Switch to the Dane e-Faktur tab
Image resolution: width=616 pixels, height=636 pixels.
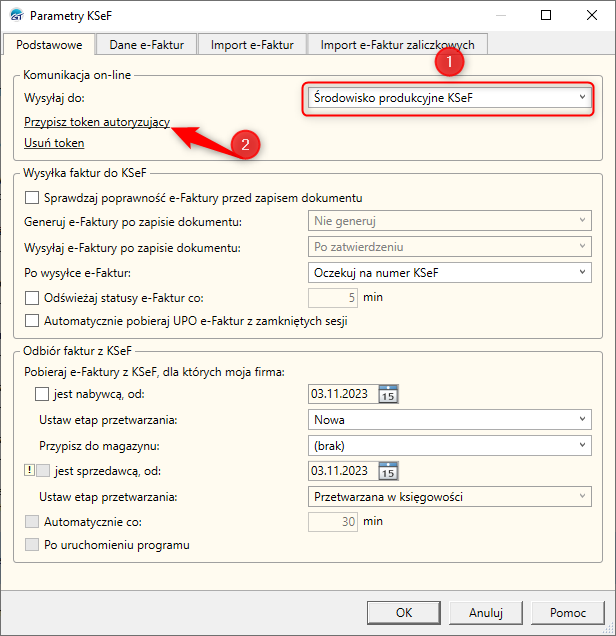pos(146,44)
